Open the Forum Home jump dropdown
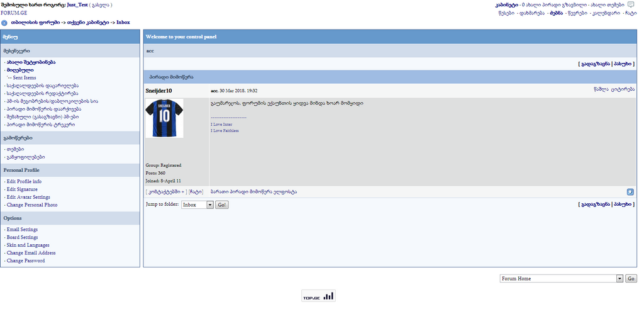This screenshot has width=644, height=309. tap(562, 279)
